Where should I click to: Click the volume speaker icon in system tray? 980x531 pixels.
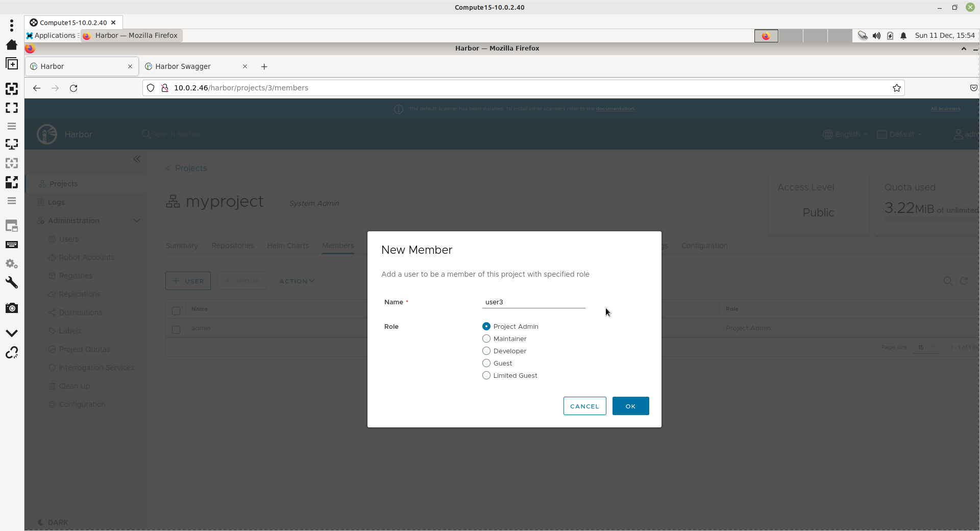(x=876, y=36)
